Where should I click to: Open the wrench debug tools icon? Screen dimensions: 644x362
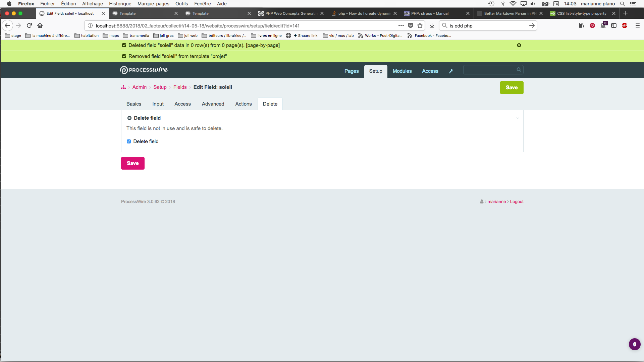point(451,71)
